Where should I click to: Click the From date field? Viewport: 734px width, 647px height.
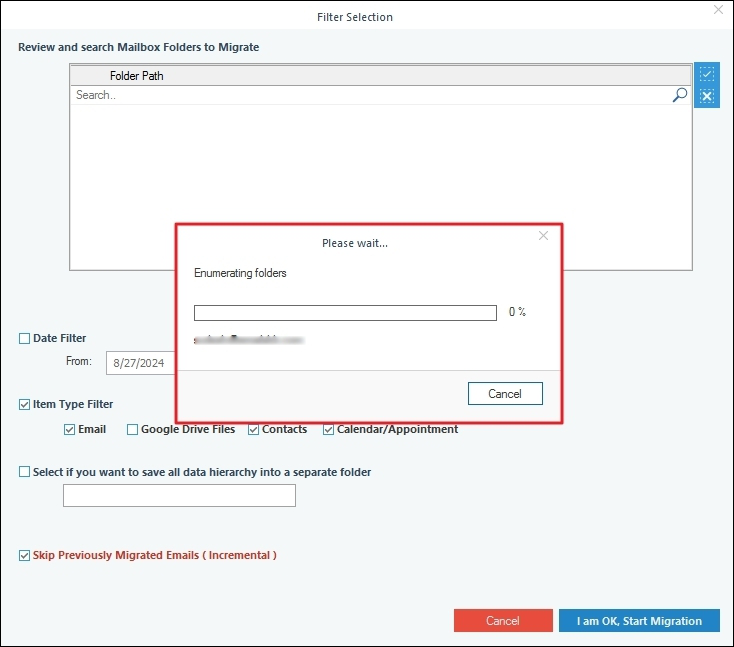140,363
